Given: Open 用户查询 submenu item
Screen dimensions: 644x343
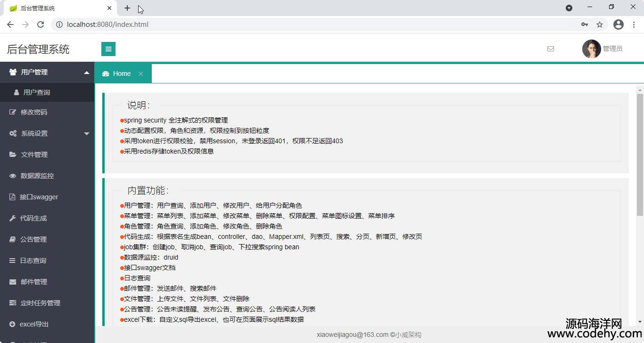Looking at the screenshot, I should pos(36,92).
